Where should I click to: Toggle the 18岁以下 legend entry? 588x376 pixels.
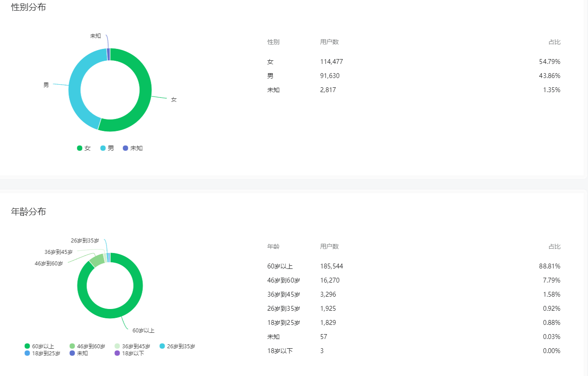click(x=129, y=353)
